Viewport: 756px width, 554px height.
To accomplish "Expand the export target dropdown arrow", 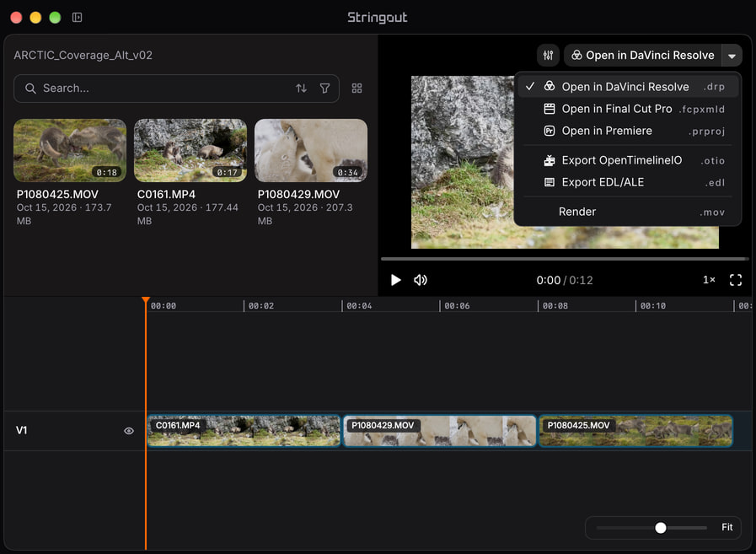I will pos(732,56).
